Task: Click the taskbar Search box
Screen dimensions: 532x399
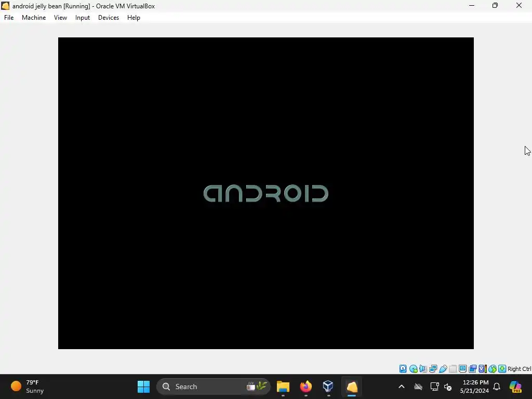Action: [x=214, y=387]
